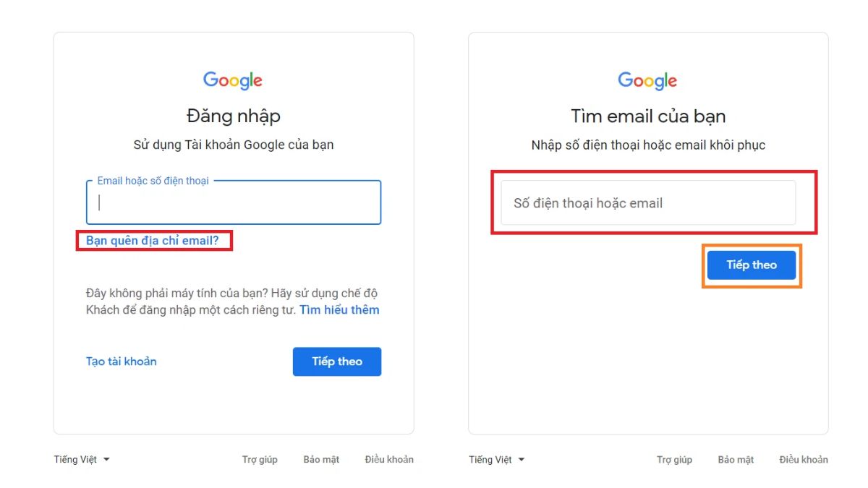The height and width of the screenshot is (488, 868).
Task: Click the Google logo above Đăng nhập
Action: tap(233, 80)
